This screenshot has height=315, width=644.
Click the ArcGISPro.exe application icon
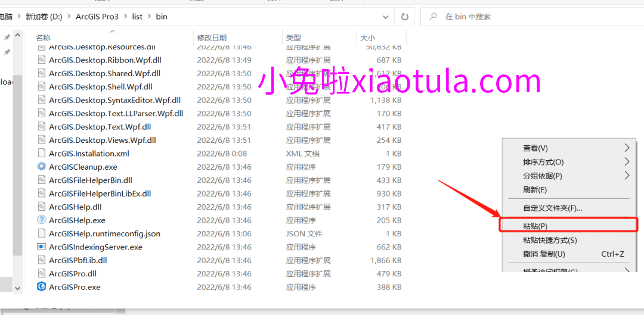click(x=41, y=287)
